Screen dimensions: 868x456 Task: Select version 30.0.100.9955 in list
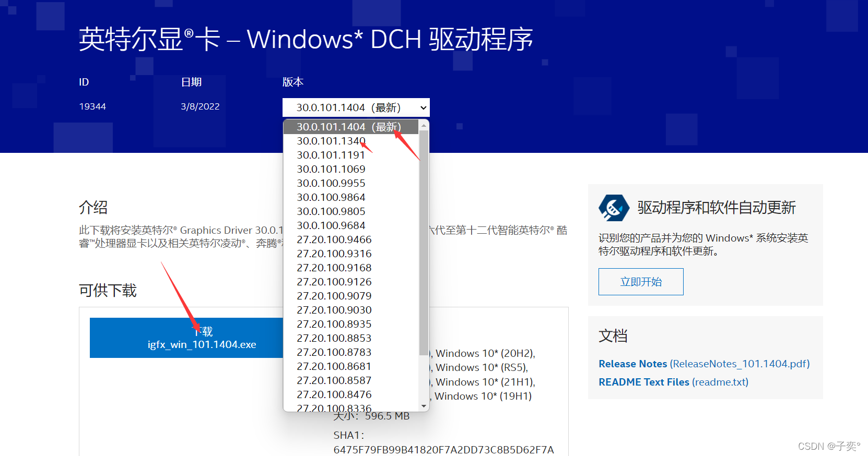[x=351, y=183]
